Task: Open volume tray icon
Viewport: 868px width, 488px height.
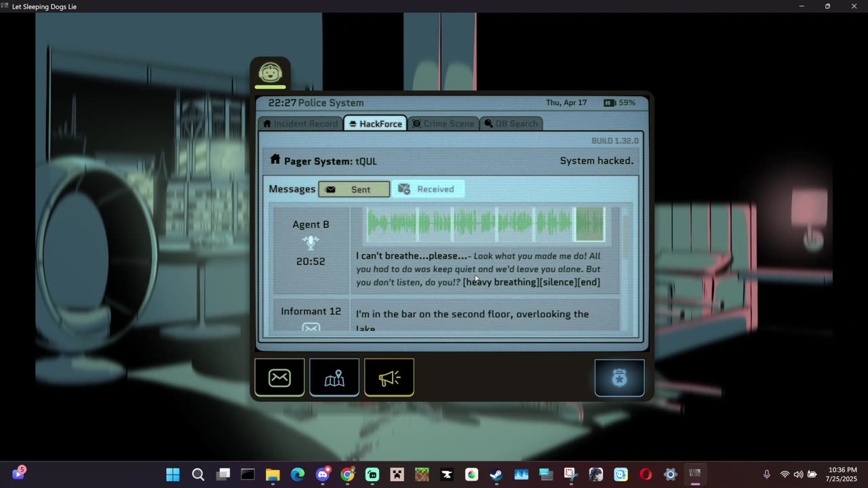Action: point(798,474)
